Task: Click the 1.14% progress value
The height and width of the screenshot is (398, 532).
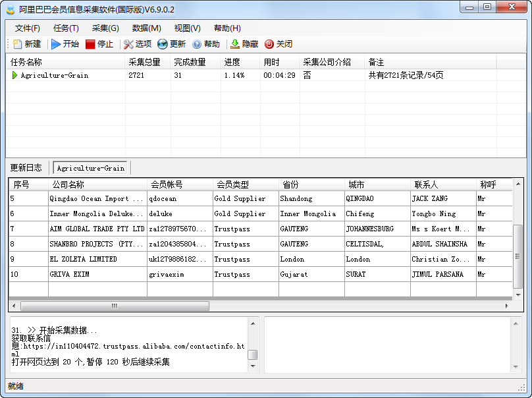Action: coord(234,75)
